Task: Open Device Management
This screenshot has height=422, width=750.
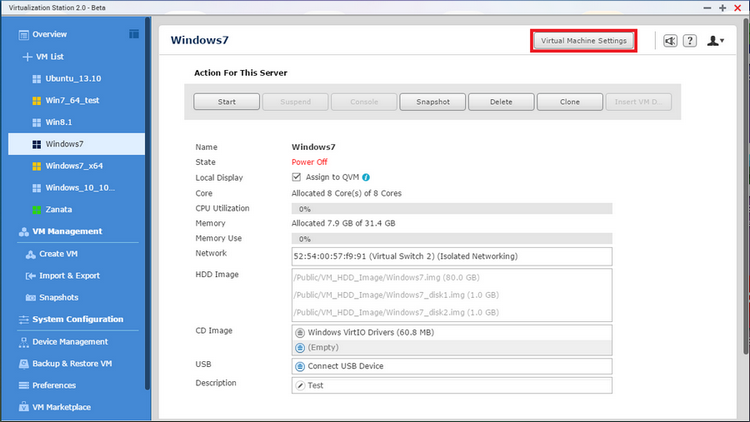Action: click(x=70, y=342)
